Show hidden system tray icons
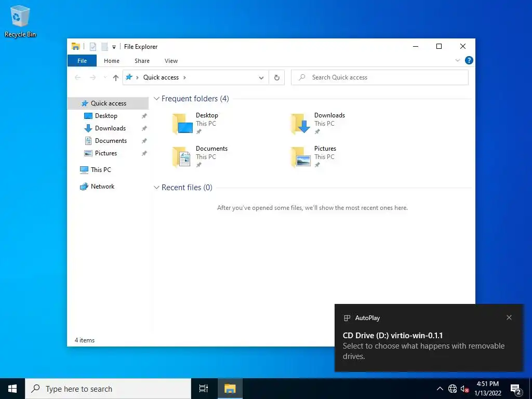Viewport: 532px width, 399px height. coord(440,389)
